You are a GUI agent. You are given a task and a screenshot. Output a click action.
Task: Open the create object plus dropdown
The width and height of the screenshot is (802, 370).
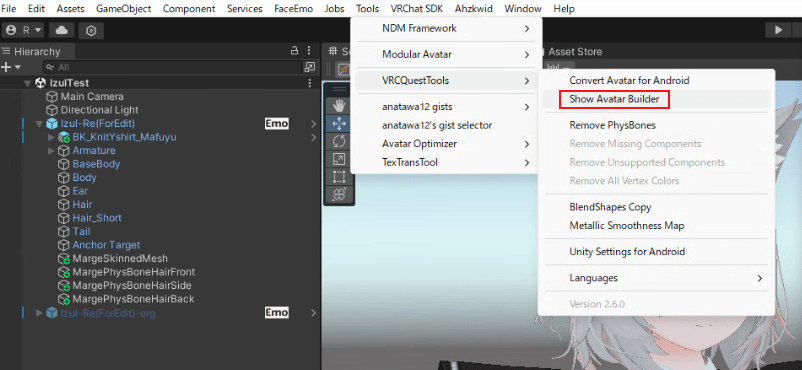(11, 67)
